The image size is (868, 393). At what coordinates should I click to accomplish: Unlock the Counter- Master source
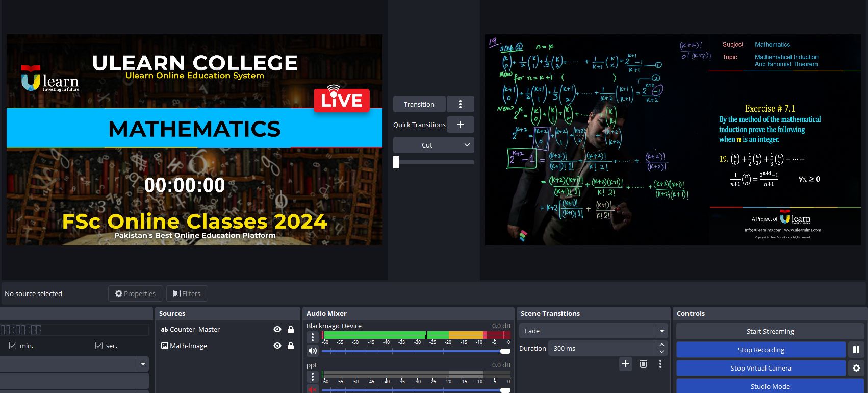tap(291, 330)
